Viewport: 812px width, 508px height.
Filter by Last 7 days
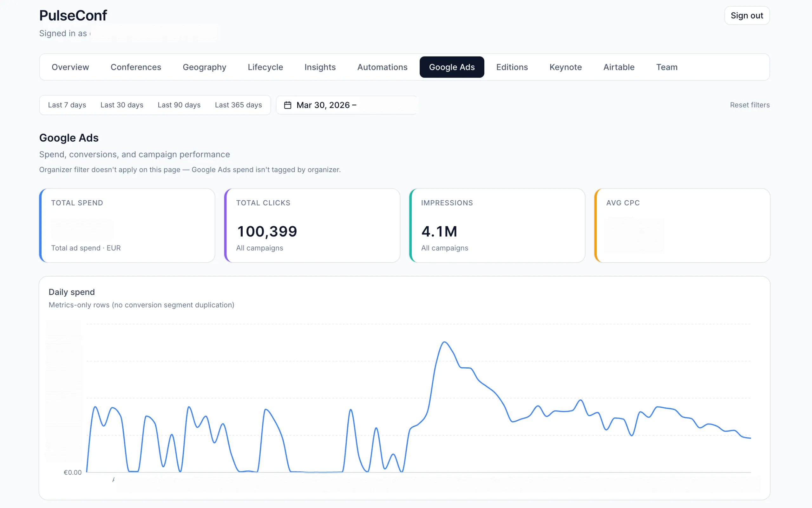tap(67, 105)
